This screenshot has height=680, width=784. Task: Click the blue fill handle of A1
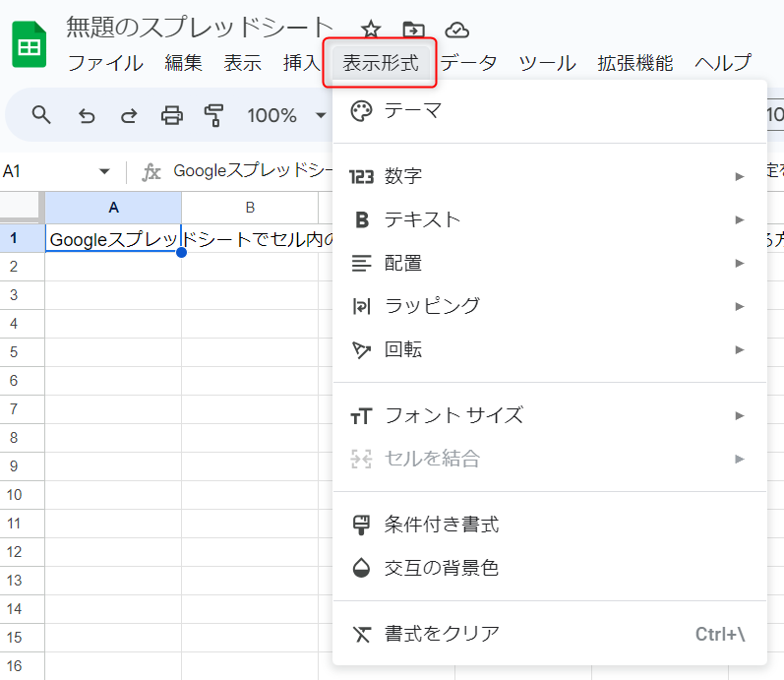182,253
